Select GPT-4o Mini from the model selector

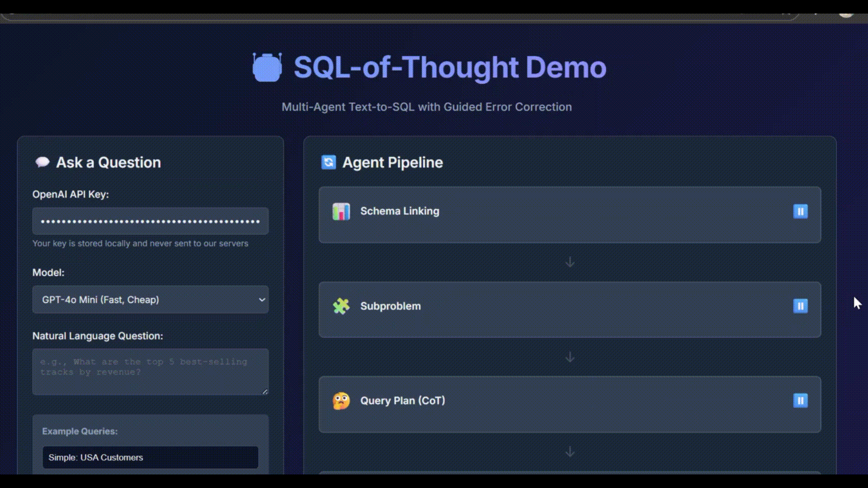pos(150,299)
